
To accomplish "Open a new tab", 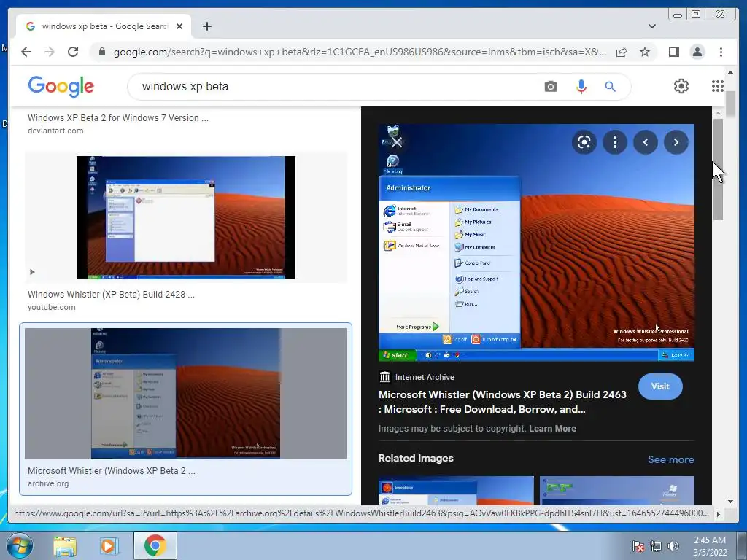I will (x=206, y=26).
